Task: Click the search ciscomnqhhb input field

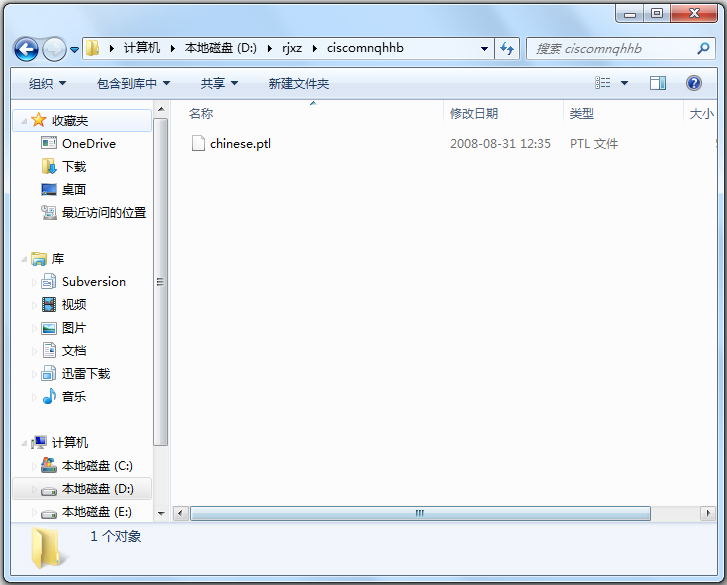Action: [x=610, y=48]
